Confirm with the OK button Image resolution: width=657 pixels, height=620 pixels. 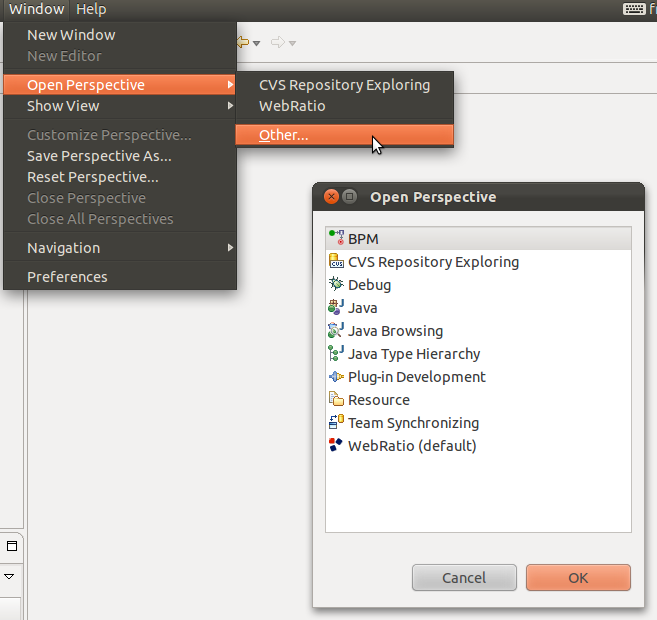pos(578,578)
